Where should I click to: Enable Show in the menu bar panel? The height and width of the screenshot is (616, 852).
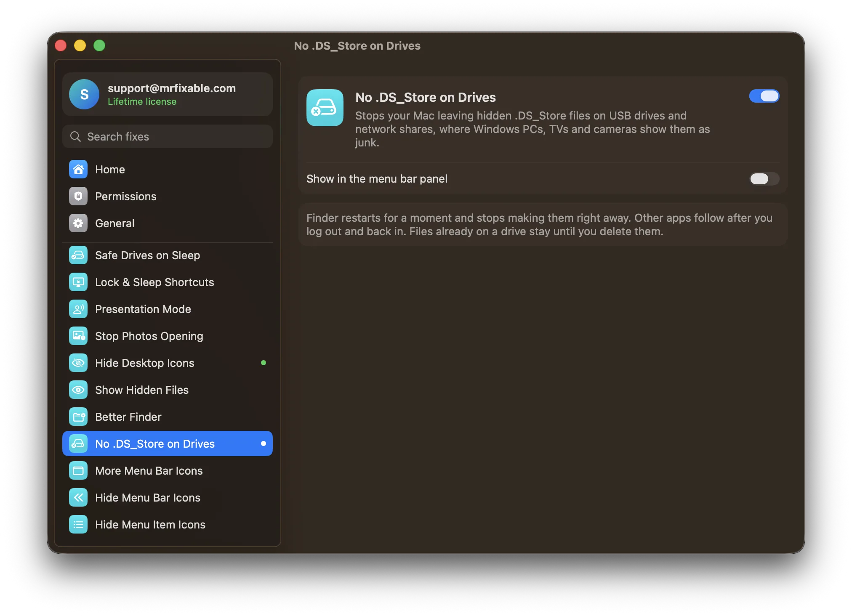click(764, 179)
